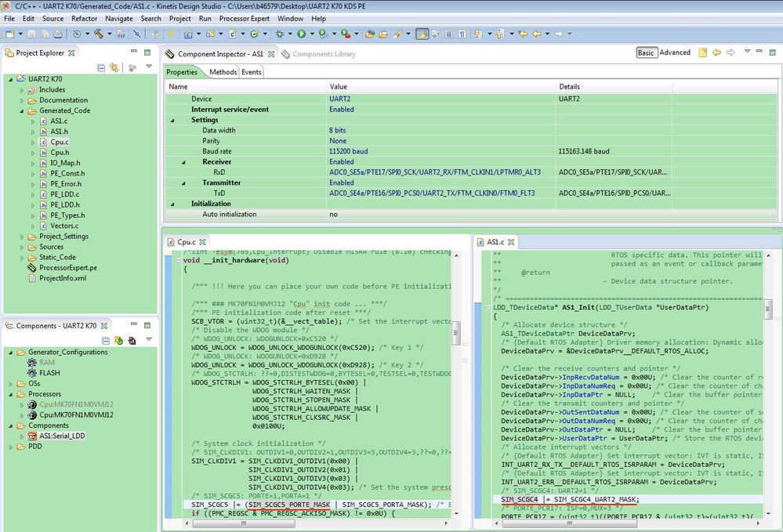Click the green Run button in toolbar
The image size is (783, 532).
(x=301, y=34)
